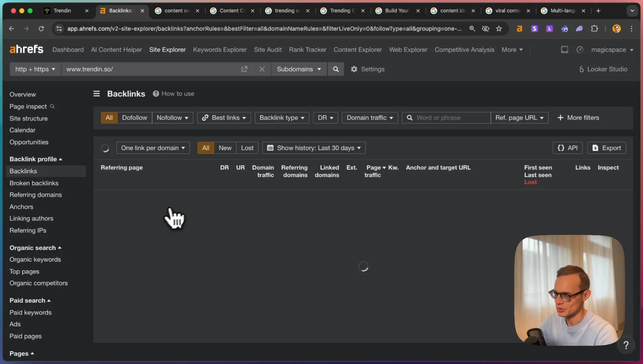Open Looker Studio integration
The image size is (643, 364).
coord(603,69)
